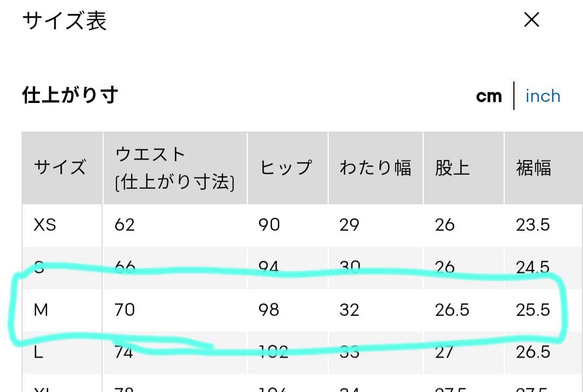583x392 pixels.
Task: Click the サイズ column header
Action: [x=60, y=167]
